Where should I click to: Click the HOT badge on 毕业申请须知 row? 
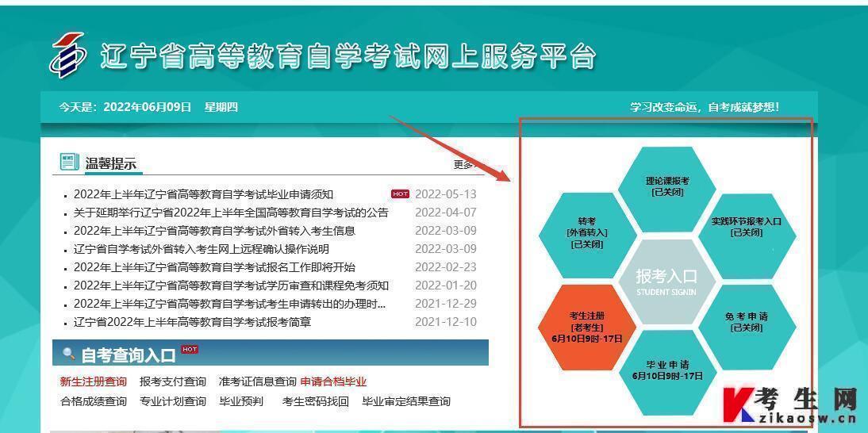click(400, 194)
